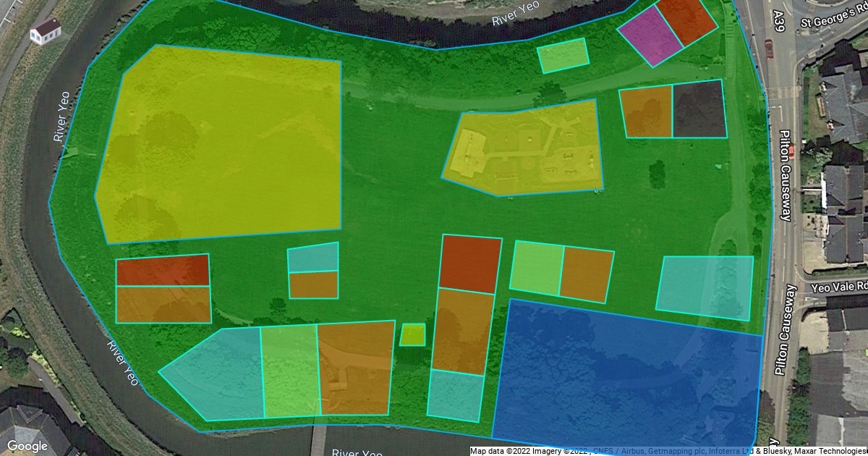Image resolution: width=868 pixels, height=456 pixels.
Task: Select the orange polygon left of the gray square
Action: pos(647,111)
